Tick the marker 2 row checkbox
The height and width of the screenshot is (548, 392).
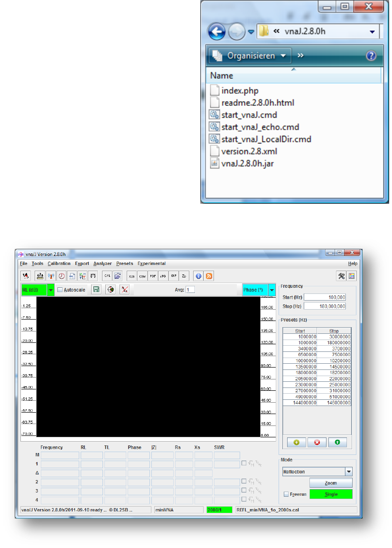[244, 481]
